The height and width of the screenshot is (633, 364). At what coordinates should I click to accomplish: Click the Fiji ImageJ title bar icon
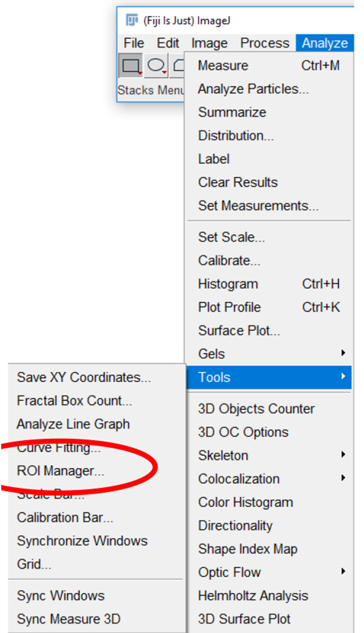pos(132,20)
